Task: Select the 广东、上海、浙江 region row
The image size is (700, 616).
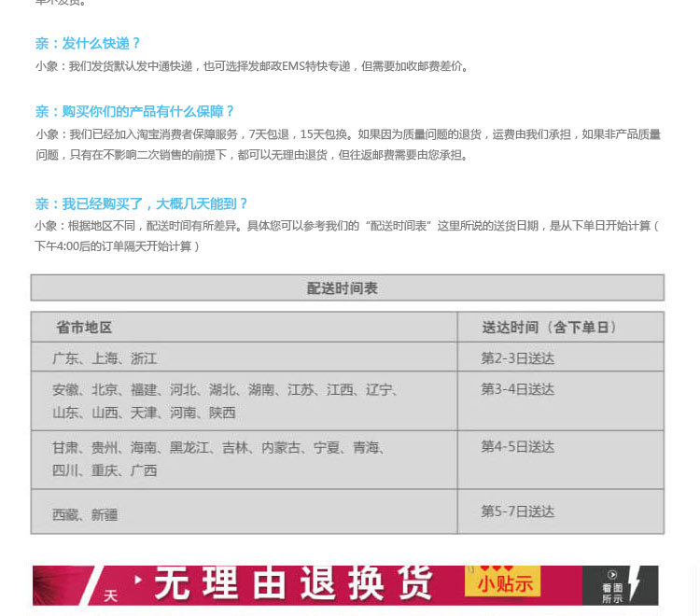Action: coord(105,358)
